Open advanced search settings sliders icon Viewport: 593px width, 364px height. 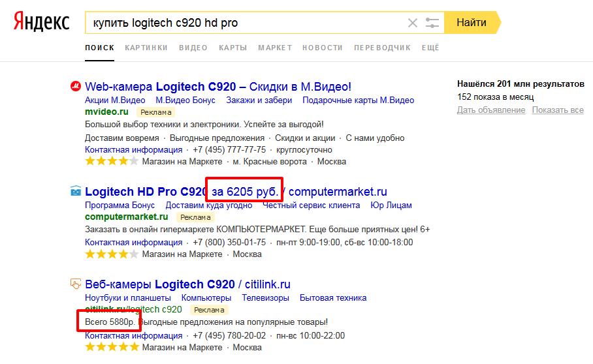click(432, 23)
